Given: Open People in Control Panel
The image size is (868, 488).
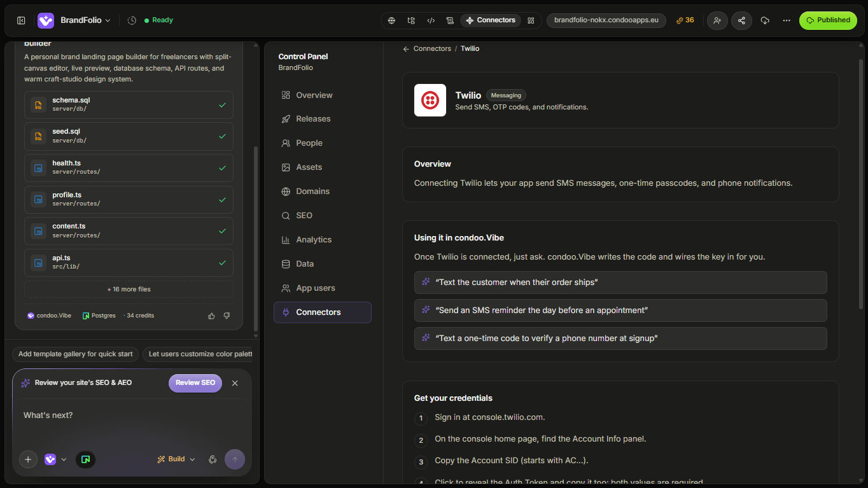Looking at the screenshot, I should point(323,143).
